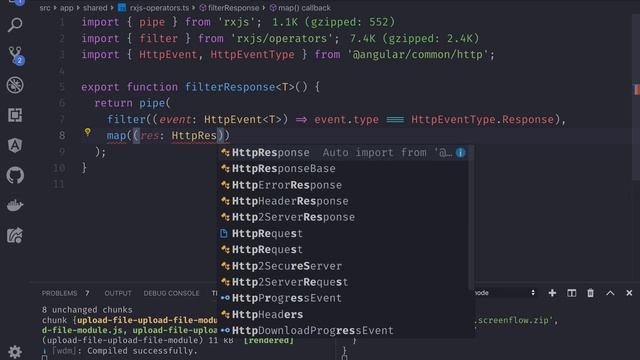Click line number 8 in gutter
640x360 pixels.
(62, 136)
